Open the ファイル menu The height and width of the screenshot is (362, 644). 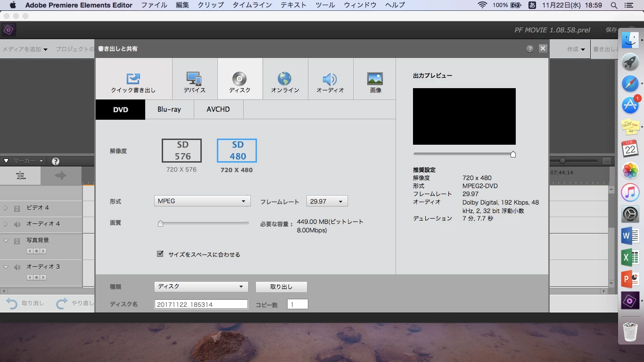(x=154, y=5)
